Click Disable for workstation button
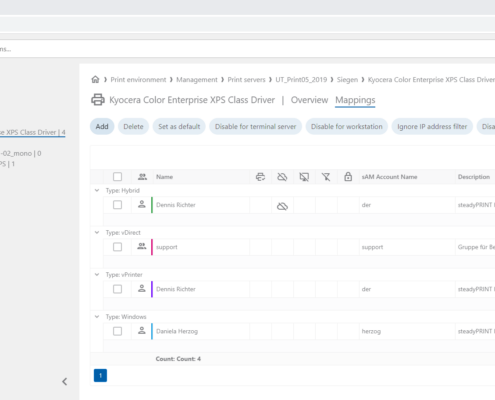Screen dimensions: 495x400 (x=347, y=126)
